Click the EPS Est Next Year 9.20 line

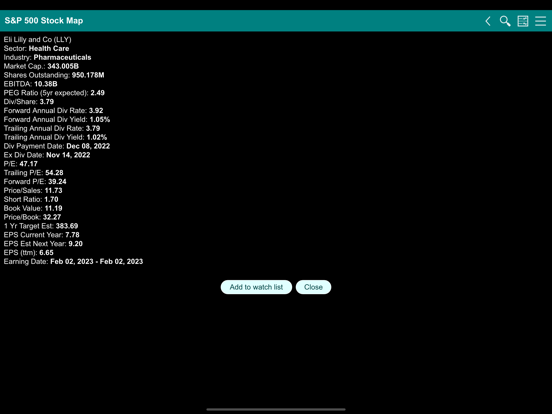[x=43, y=244]
